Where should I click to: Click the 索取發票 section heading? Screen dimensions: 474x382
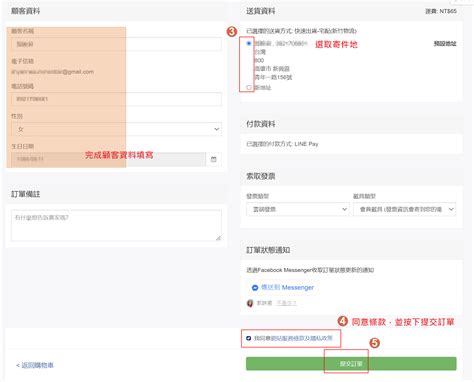coord(261,176)
